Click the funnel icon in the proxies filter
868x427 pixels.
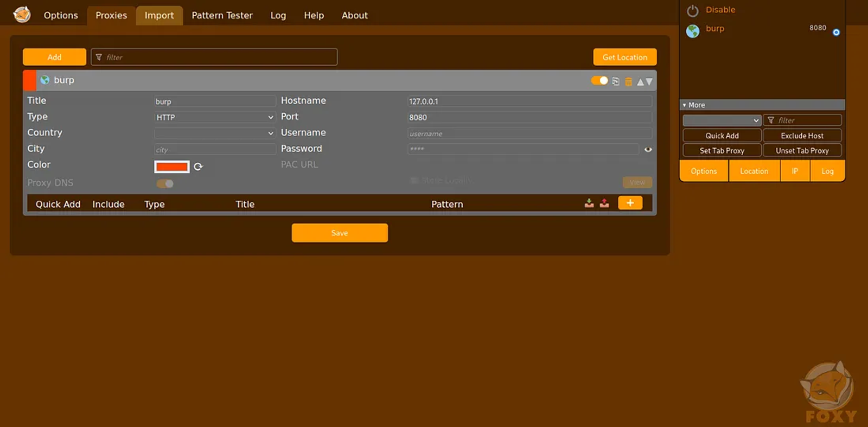coord(99,57)
